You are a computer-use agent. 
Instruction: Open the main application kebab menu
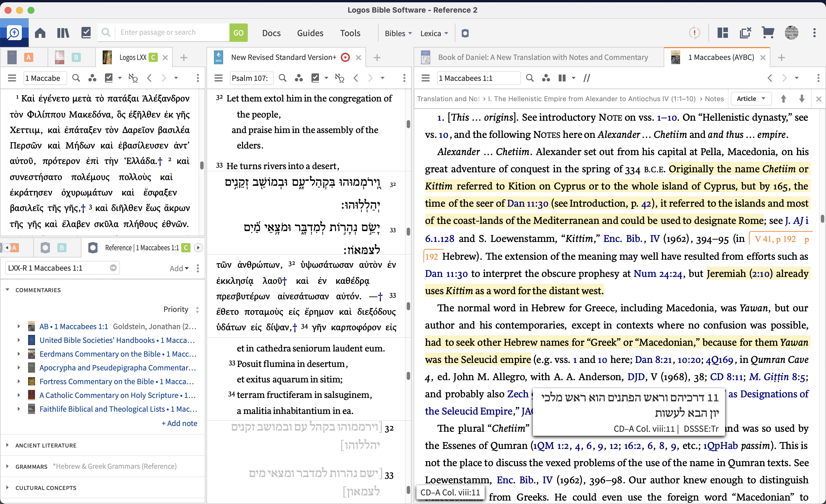pos(814,33)
